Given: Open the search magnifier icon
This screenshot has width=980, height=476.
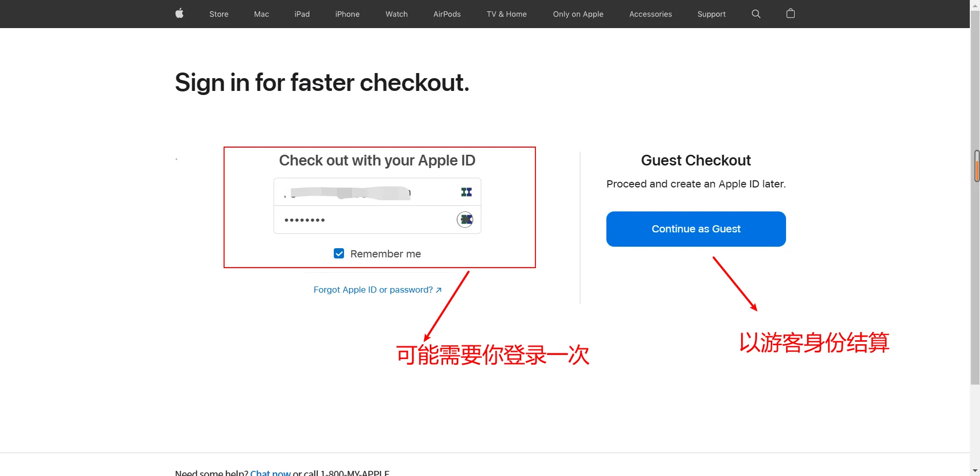Looking at the screenshot, I should (756, 14).
